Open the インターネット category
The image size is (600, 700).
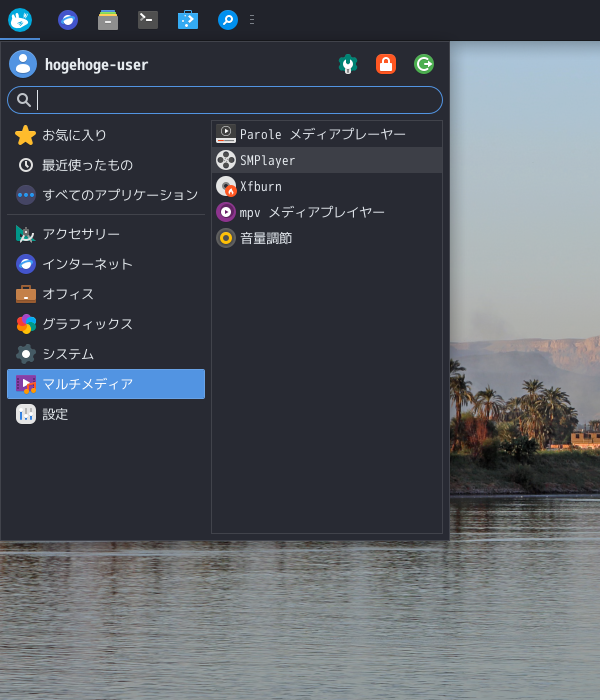(106, 264)
